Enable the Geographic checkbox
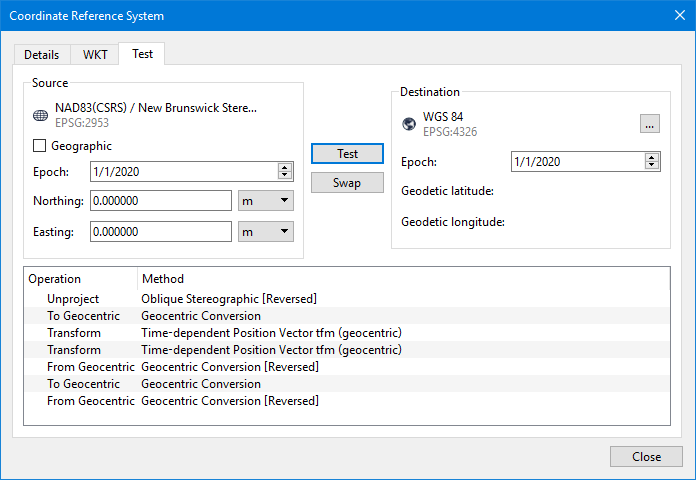The image size is (696, 480). (41, 146)
